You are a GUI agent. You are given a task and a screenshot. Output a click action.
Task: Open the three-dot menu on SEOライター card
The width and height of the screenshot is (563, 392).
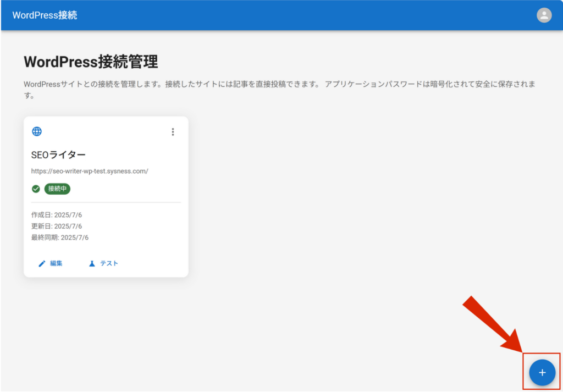[x=173, y=132]
